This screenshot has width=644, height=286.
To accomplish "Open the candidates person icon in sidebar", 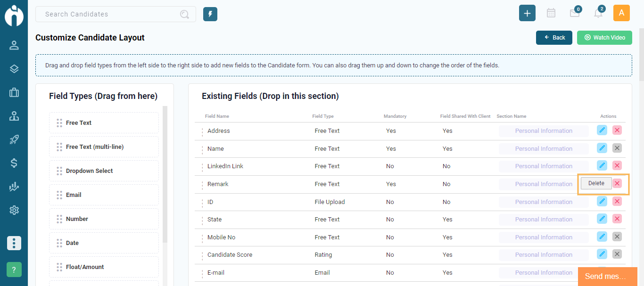I will [x=14, y=45].
